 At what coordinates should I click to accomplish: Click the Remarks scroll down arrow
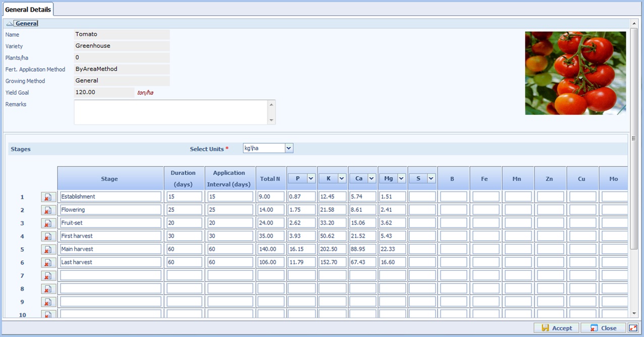[272, 121]
